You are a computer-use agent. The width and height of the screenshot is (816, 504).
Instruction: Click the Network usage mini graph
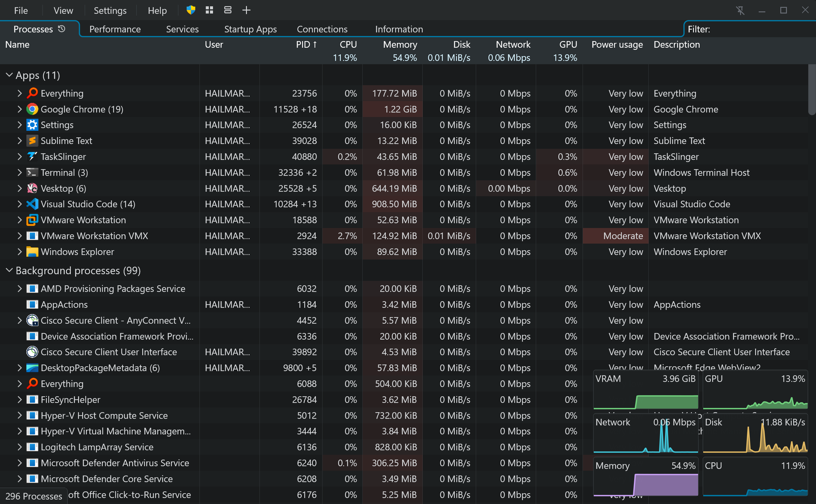[646, 433]
